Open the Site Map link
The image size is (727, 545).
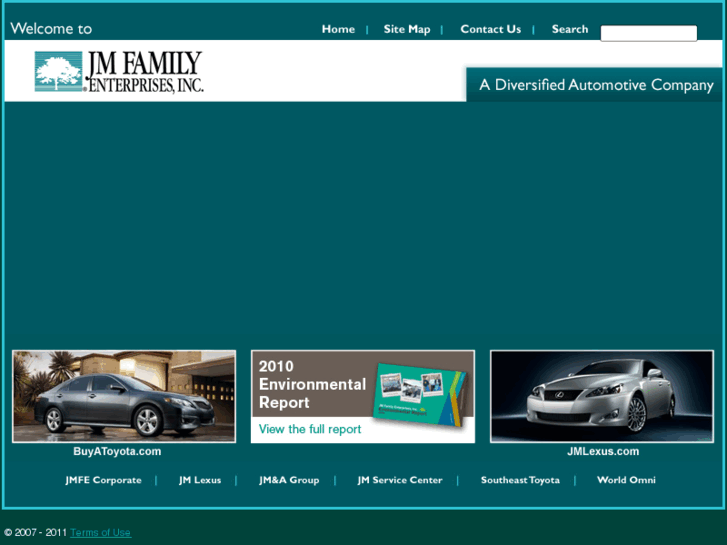point(407,29)
